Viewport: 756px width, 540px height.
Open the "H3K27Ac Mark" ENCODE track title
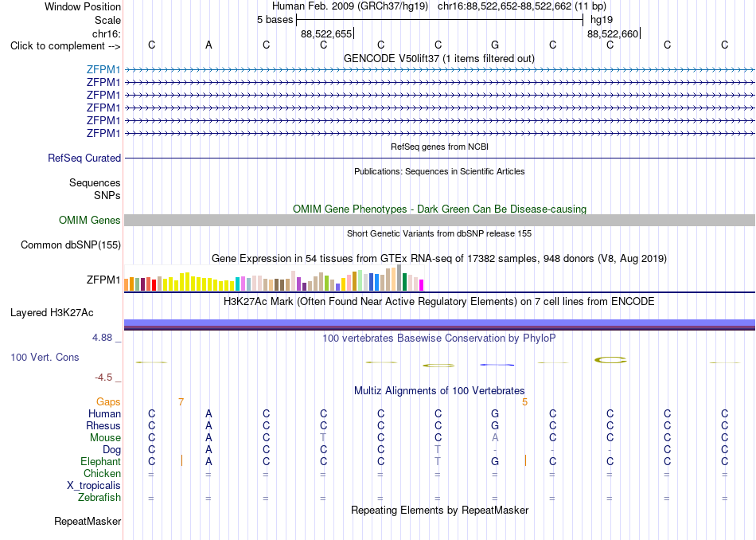click(439, 302)
